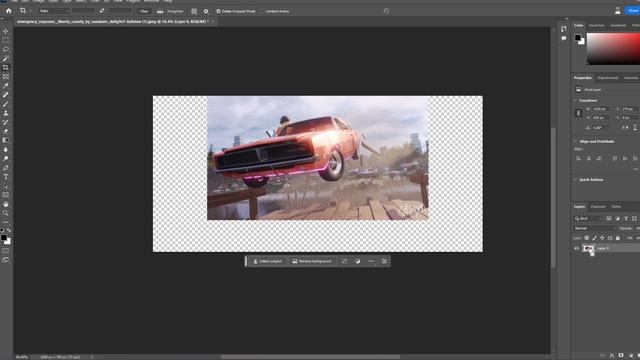Open the Normal blend mode dropdown
The width and height of the screenshot is (640, 360).
(x=595, y=229)
